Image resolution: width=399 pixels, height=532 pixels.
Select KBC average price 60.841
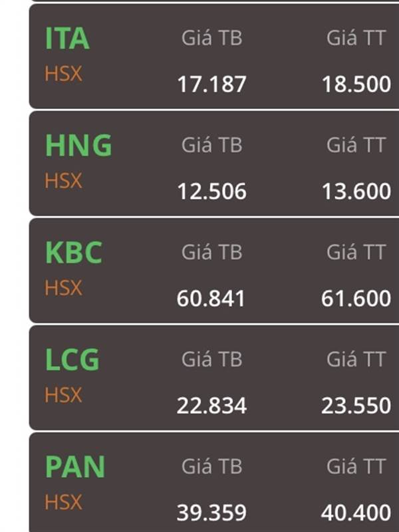[x=211, y=299]
